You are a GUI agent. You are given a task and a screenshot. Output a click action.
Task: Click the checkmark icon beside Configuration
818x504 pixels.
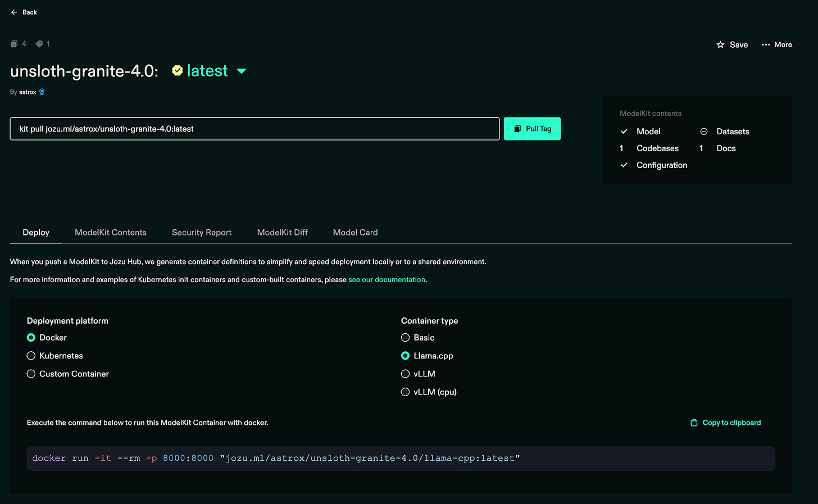pos(624,165)
